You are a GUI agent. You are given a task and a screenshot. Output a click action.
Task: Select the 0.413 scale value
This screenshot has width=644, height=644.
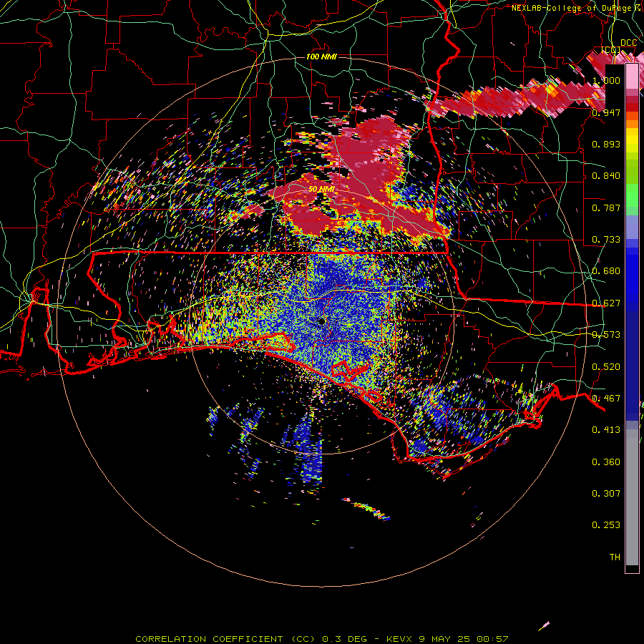click(x=606, y=430)
